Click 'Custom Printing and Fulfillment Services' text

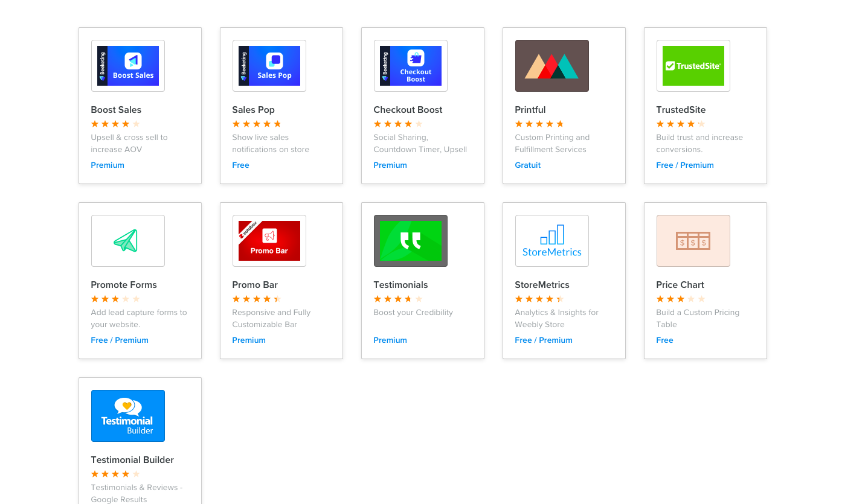click(x=552, y=144)
